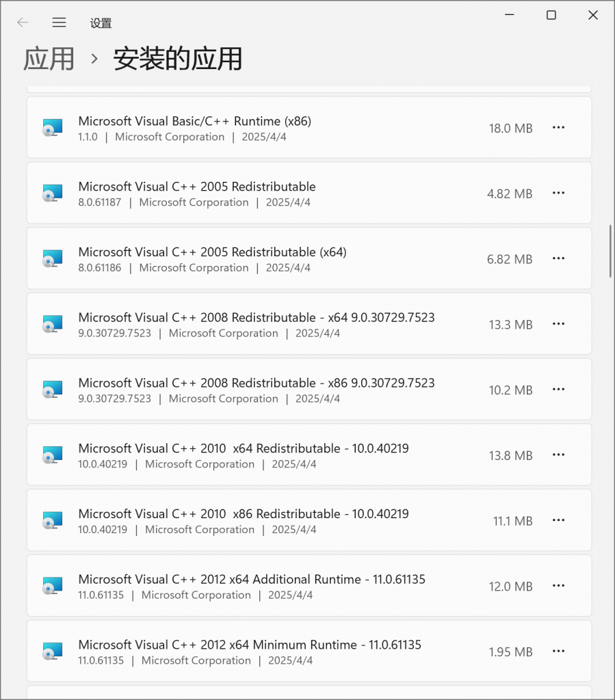Image resolution: width=615 pixels, height=700 pixels.
Task: Select the Visual C++ 2010 x64 Redistributable title
Action: coord(244,448)
